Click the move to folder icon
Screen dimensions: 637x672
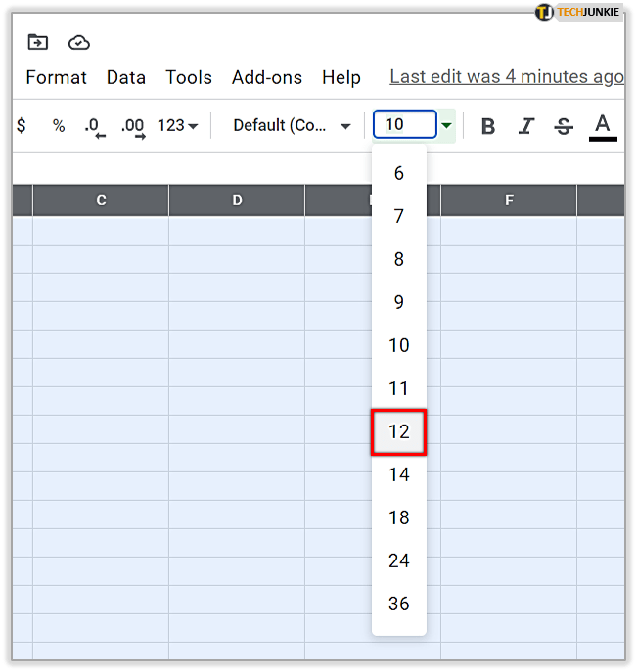tap(37, 42)
